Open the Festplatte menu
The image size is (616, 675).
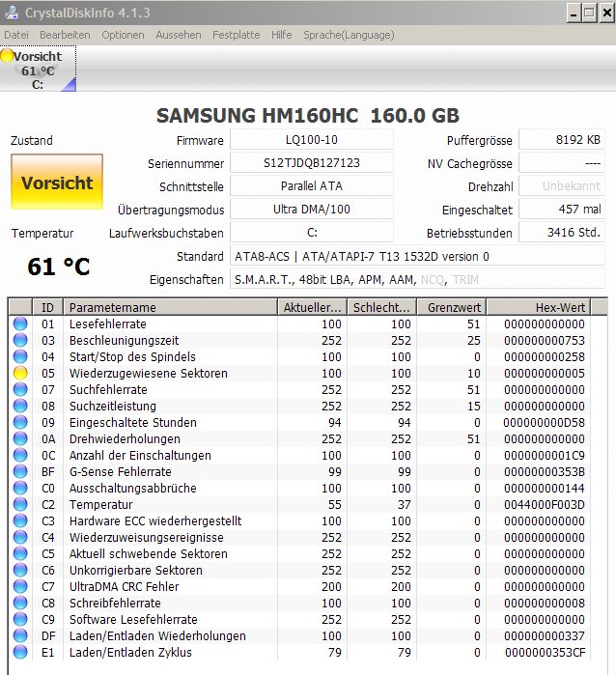pyautogui.click(x=237, y=35)
